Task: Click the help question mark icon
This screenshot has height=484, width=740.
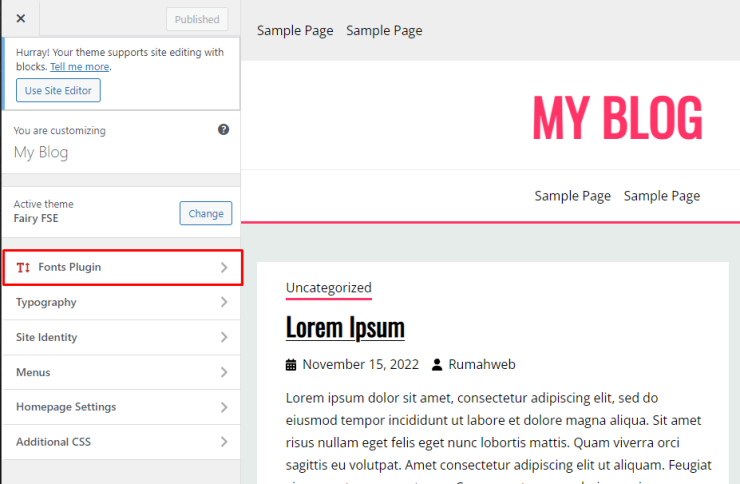Action: click(223, 130)
